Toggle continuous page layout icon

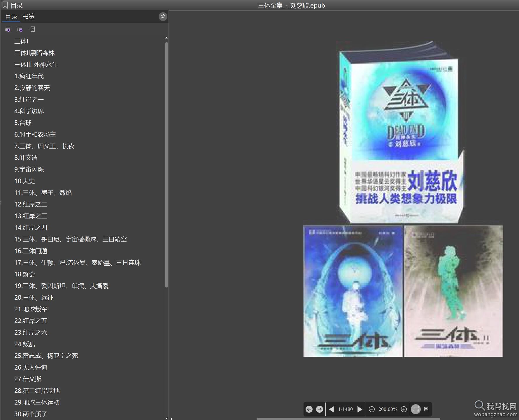click(426, 409)
